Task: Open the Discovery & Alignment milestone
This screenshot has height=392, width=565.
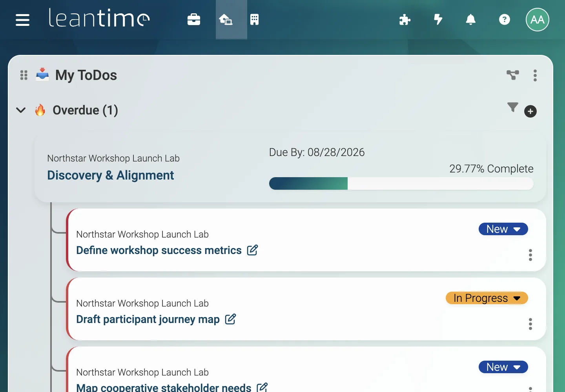Action: (110, 175)
